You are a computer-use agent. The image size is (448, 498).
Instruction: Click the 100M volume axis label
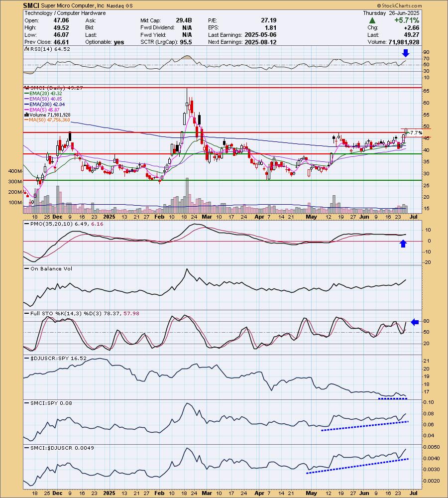[x=15, y=203]
